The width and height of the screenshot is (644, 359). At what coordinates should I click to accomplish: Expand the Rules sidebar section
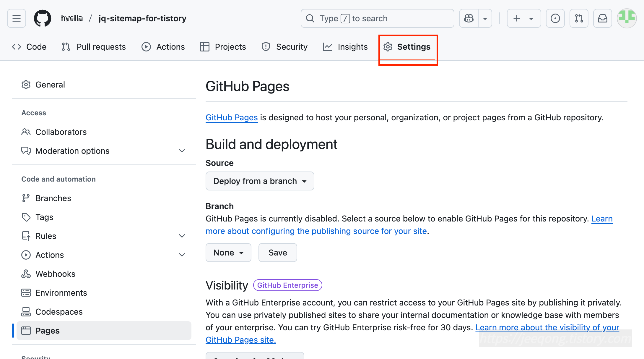coord(182,236)
